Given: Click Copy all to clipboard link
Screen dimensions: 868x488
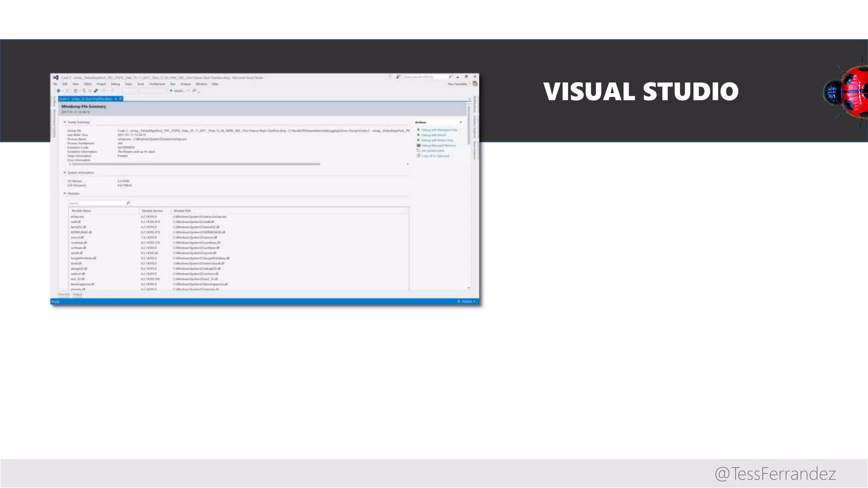Looking at the screenshot, I should click(x=435, y=156).
